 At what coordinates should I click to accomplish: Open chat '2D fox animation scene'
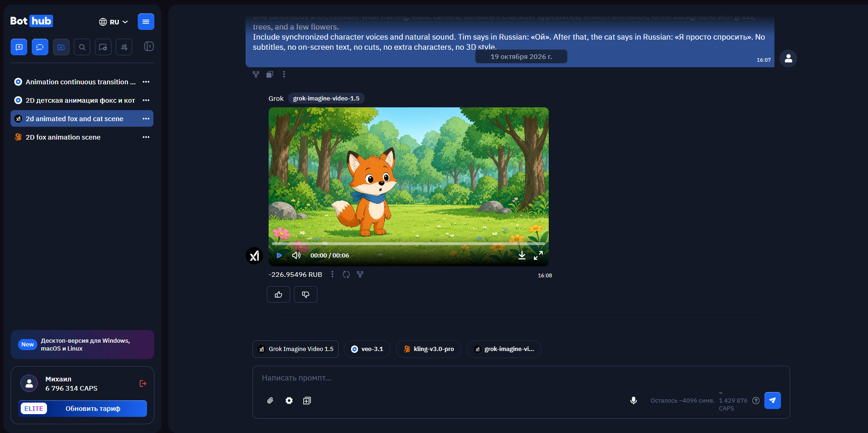pos(82,137)
